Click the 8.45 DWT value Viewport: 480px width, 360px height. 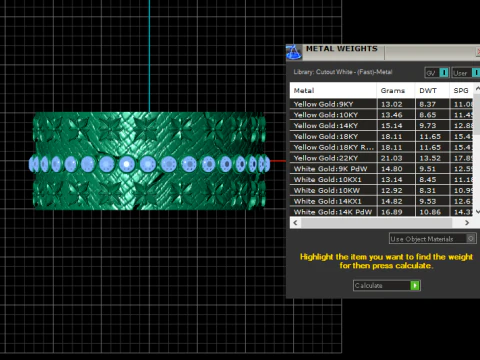428,179
